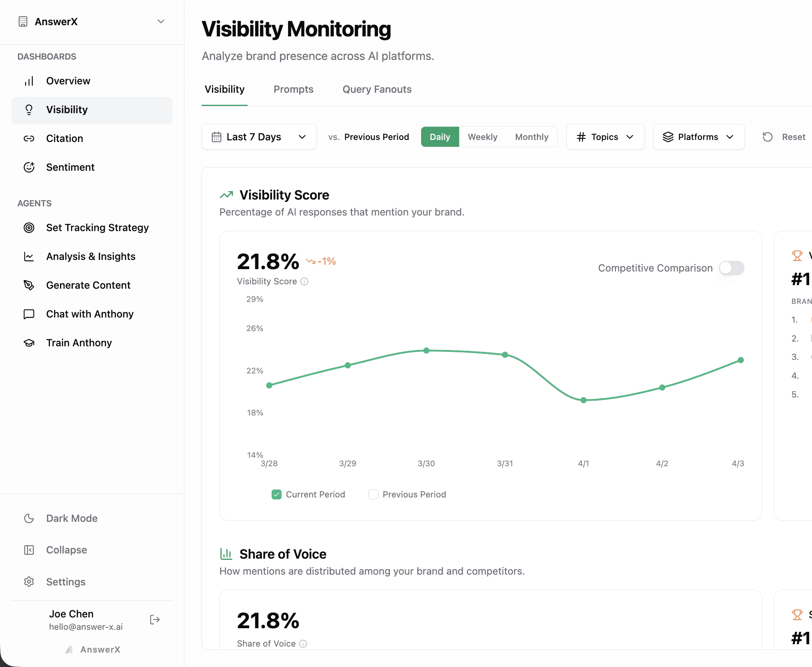Check the Previous Period checkbox
Image resolution: width=812 pixels, height=667 pixels.
(x=373, y=494)
